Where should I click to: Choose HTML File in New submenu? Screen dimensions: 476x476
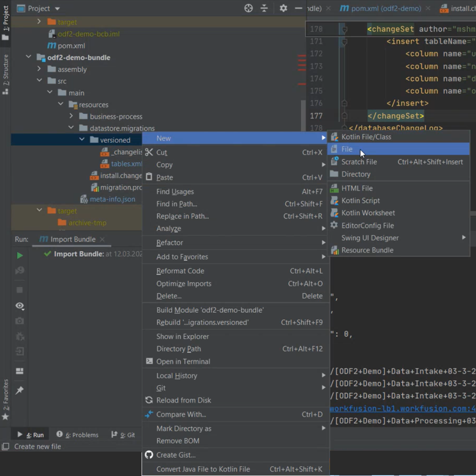click(398, 188)
